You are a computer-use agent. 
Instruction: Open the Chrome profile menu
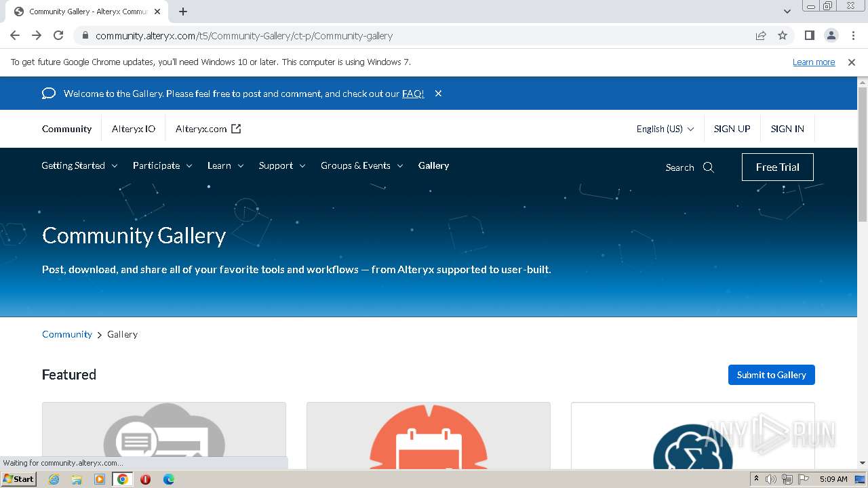[831, 35]
